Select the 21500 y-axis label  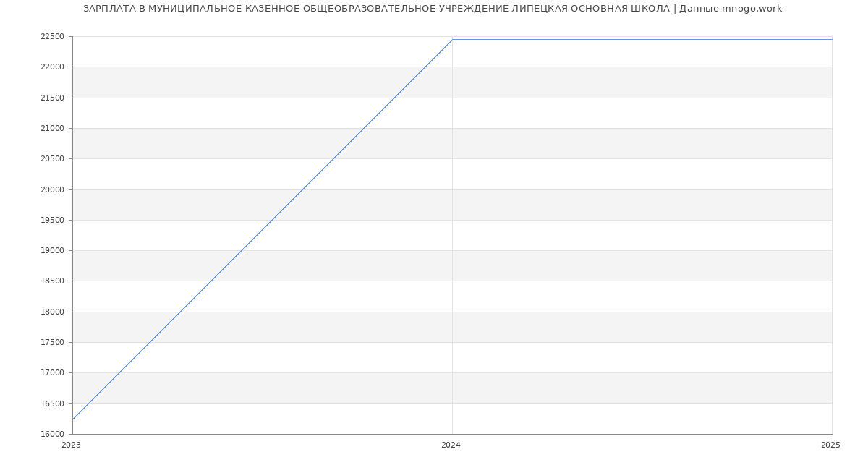click(x=52, y=98)
